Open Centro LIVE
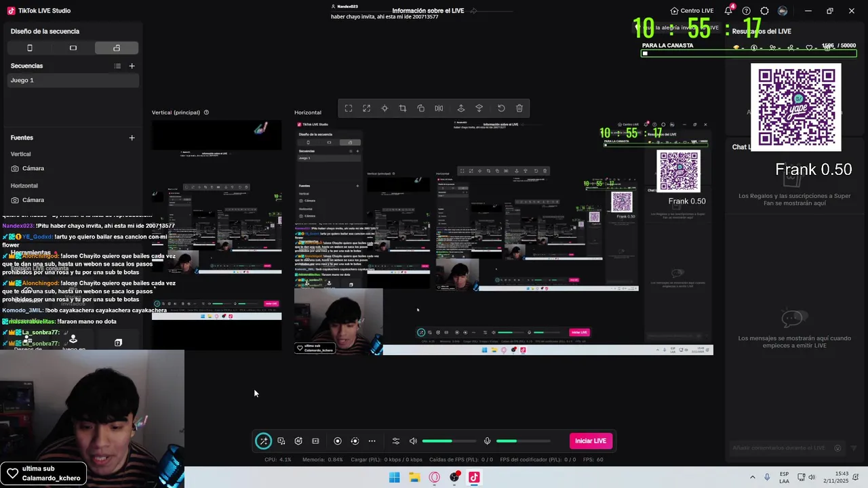Viewport: 868px width, 488px height. pos(692,11)
